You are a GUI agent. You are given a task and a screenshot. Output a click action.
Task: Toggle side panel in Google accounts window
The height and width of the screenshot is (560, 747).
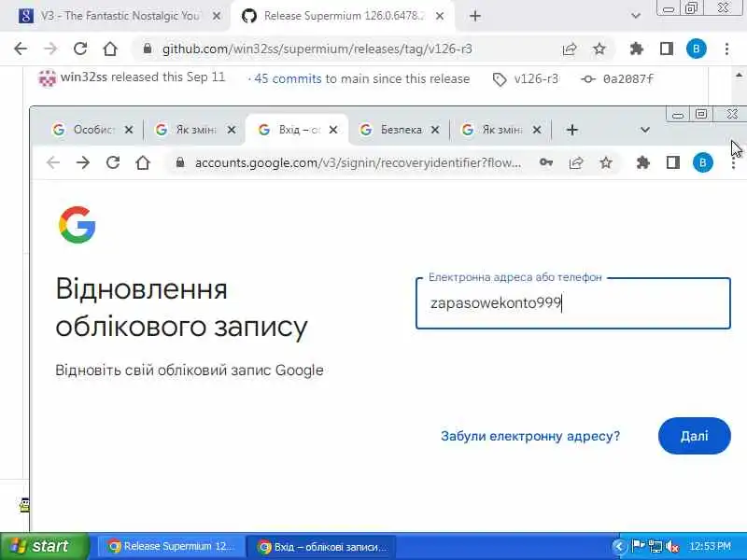point(672,162)
